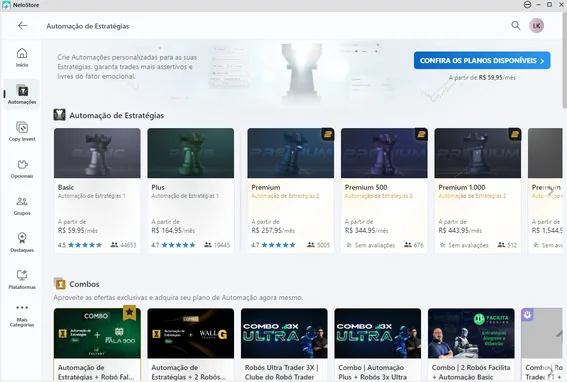Viewport: 567px width, 382px height.
Task: Open the search magnifier icon
Action: coord(516,25)
